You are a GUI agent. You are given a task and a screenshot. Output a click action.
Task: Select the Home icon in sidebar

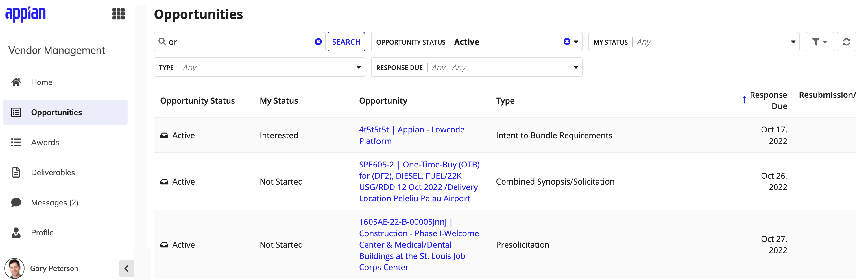pyautogui.click(x=16, y=82)
